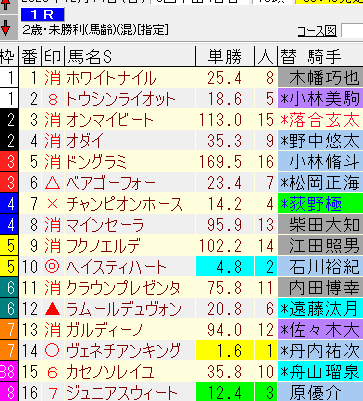Screen dimensions: 363x401
Task: Select jockey 石川裕紀
Action: [321, 267]
